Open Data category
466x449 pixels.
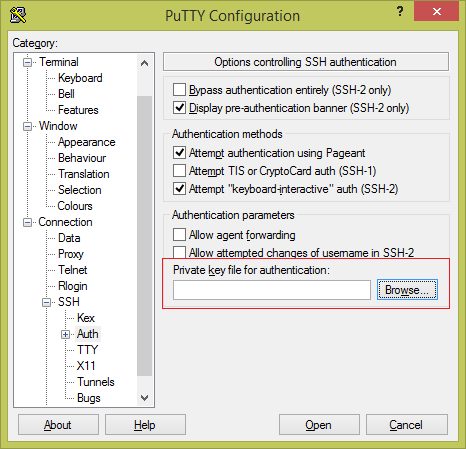click(69, 238)
